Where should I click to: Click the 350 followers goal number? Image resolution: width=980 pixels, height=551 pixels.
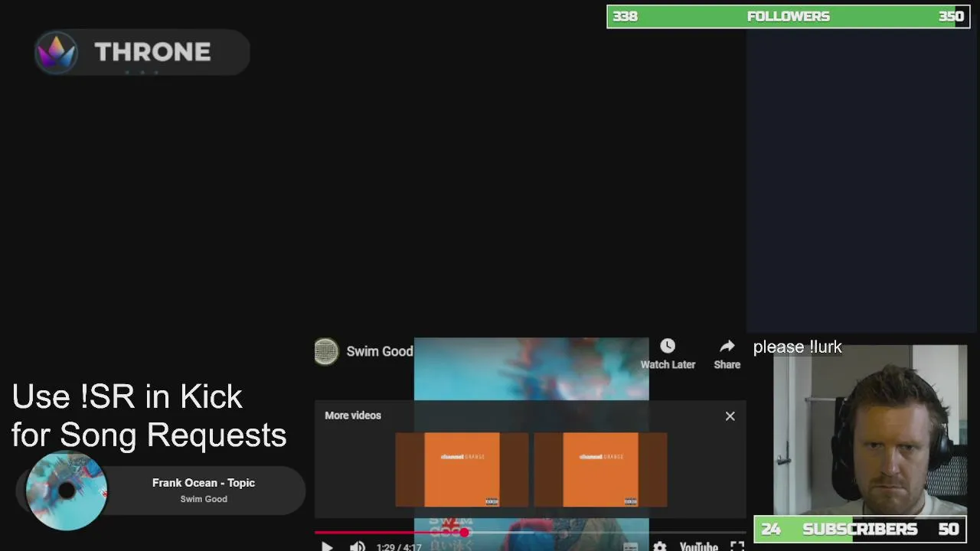[952, 17]
